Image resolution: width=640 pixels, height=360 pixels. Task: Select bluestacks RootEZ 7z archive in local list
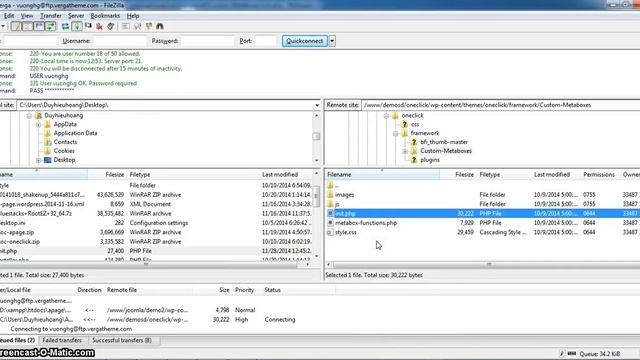click(36, 213)
